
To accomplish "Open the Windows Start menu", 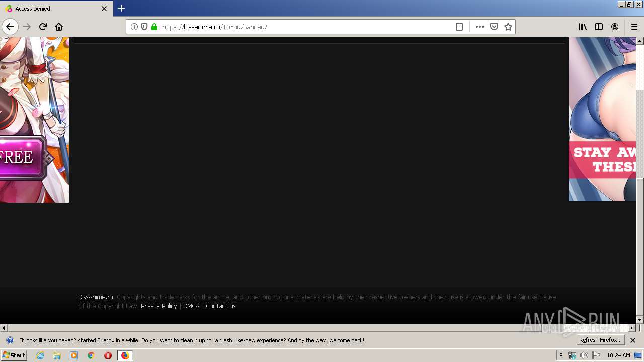I will click(x=14, y=355).
